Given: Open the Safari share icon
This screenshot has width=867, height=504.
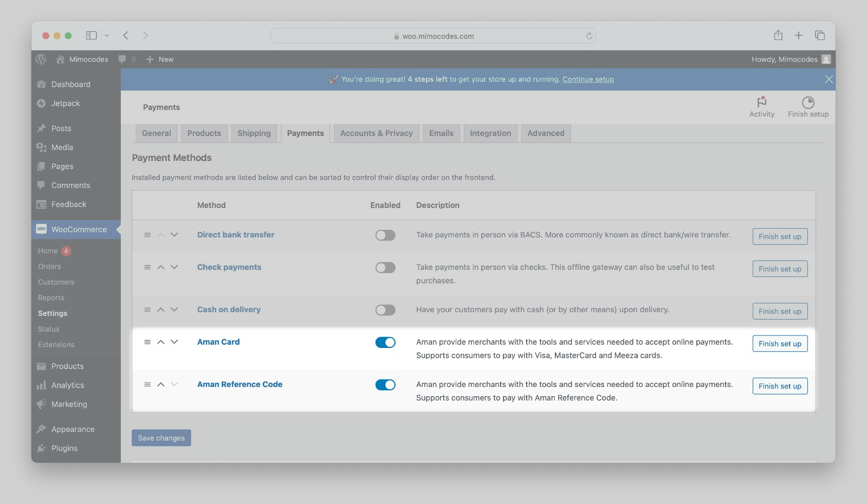Looking at the screenshot, I should 778,35.
